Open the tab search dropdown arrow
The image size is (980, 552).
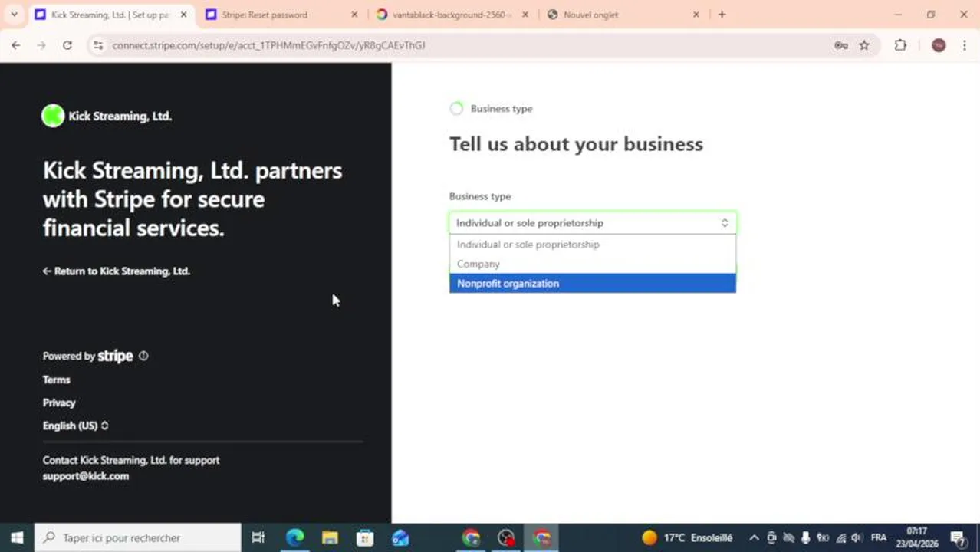14,15
